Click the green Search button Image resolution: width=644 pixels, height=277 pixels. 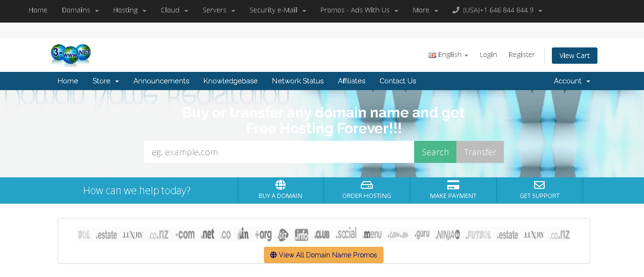click(x=435, y=152)
